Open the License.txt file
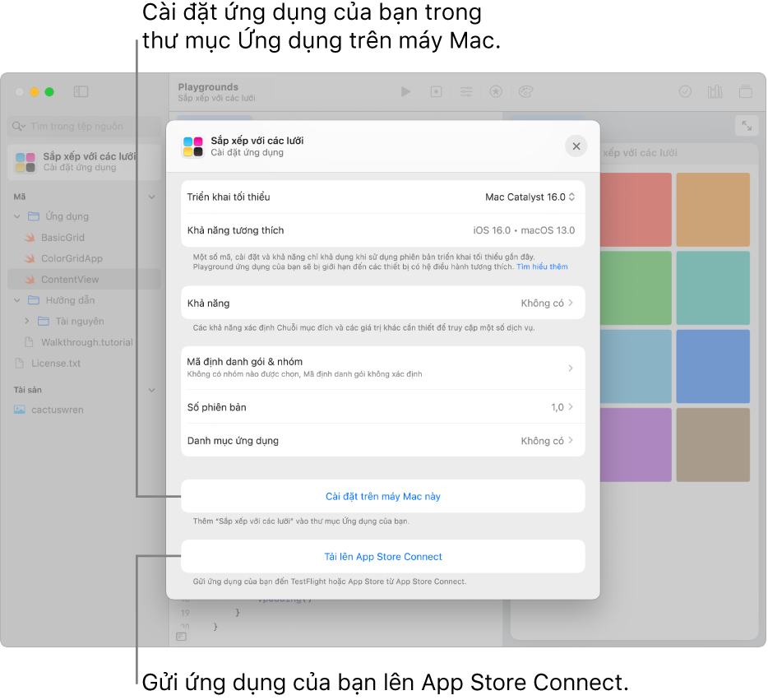The image size is (768, 700). (x=47, y=363)
